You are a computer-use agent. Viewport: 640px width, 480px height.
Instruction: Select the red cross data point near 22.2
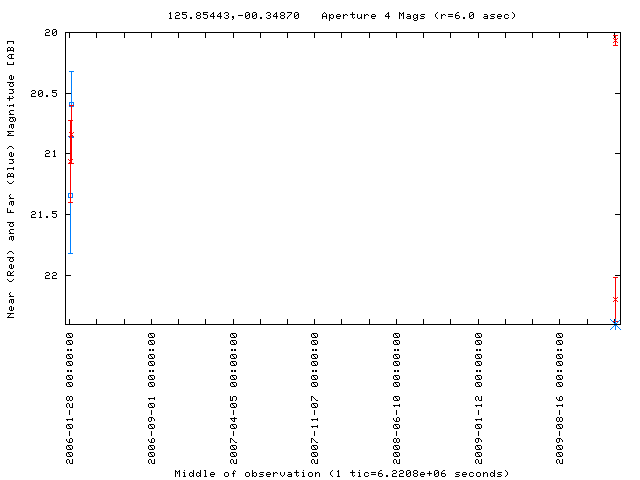click(x=616, y=300)
